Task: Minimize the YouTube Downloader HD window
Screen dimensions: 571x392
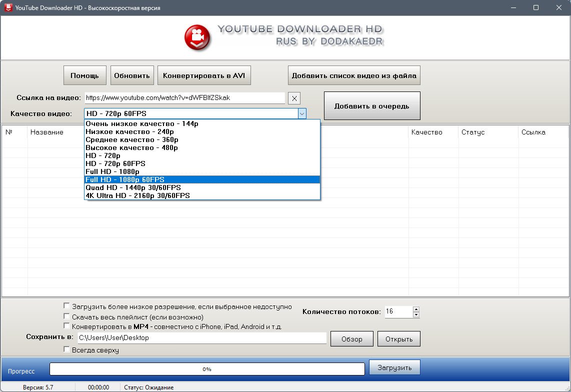Action: 513,7
